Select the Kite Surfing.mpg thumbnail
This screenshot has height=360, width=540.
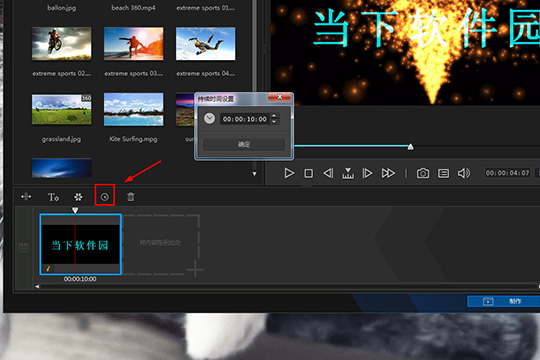[134, 109]
